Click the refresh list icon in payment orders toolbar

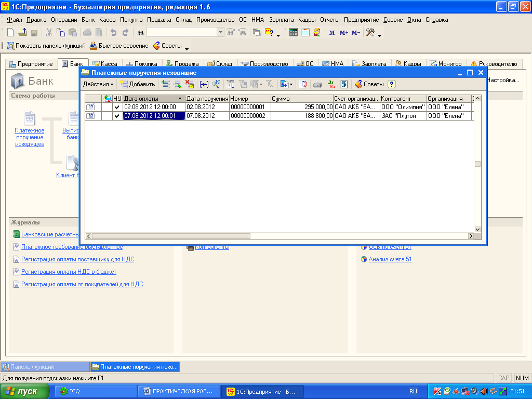click(303, 84)
